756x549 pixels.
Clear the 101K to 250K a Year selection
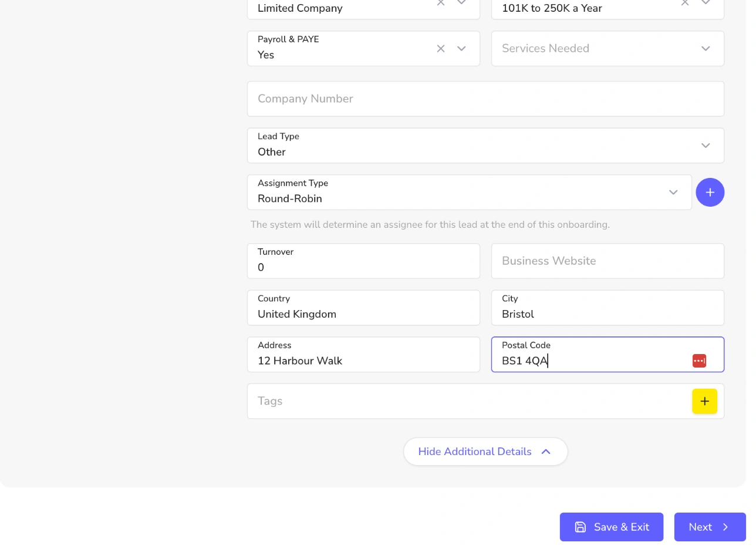[x=685, y=3]
